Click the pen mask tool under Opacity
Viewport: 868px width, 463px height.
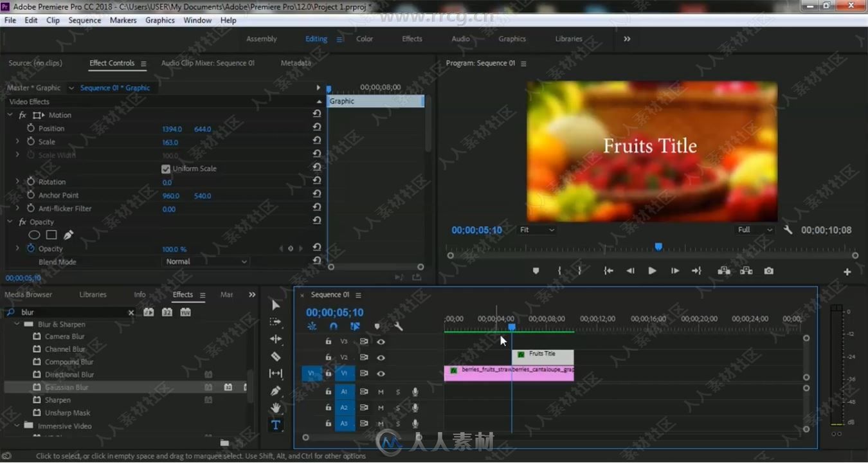point(68,235)
